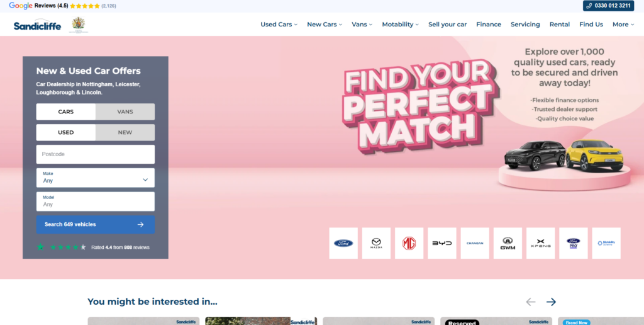
Task: Click the Postcode input field
Action: point(96,154)
